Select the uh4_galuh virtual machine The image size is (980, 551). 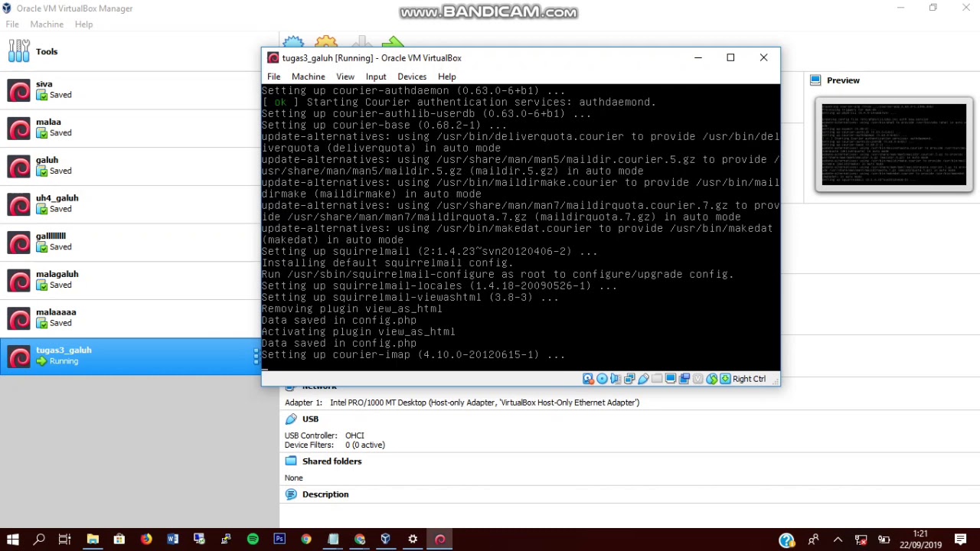click(x=130, y=204)
